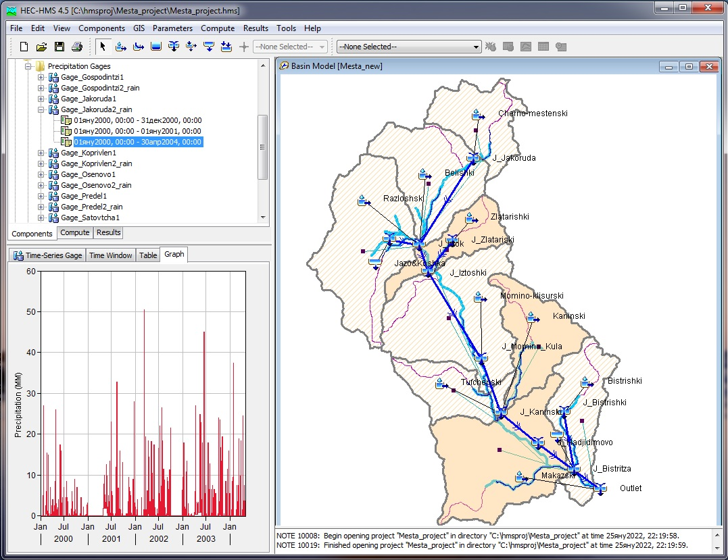This screenshot has height=560, width=728.
Task: Click the crosshair plus toolbar icon
Action: point(244,47)
